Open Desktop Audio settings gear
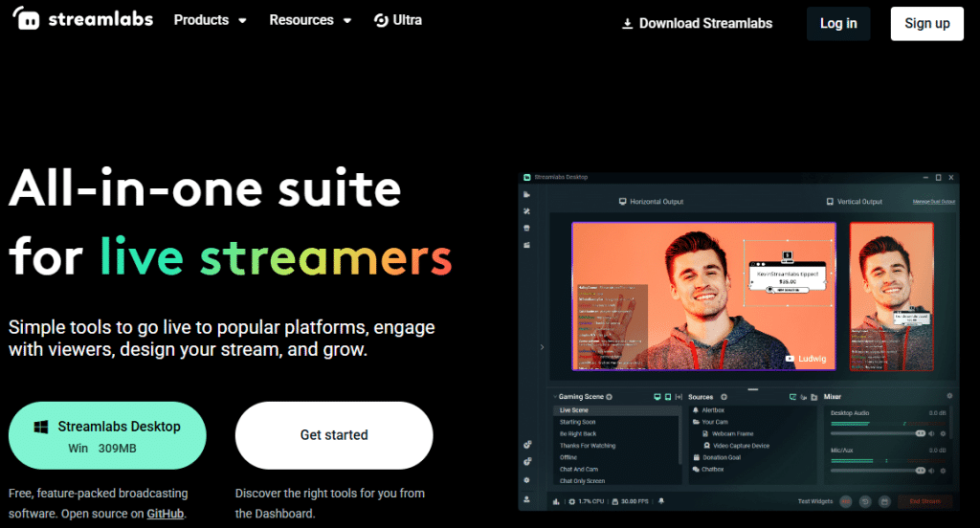 (943, 433)
